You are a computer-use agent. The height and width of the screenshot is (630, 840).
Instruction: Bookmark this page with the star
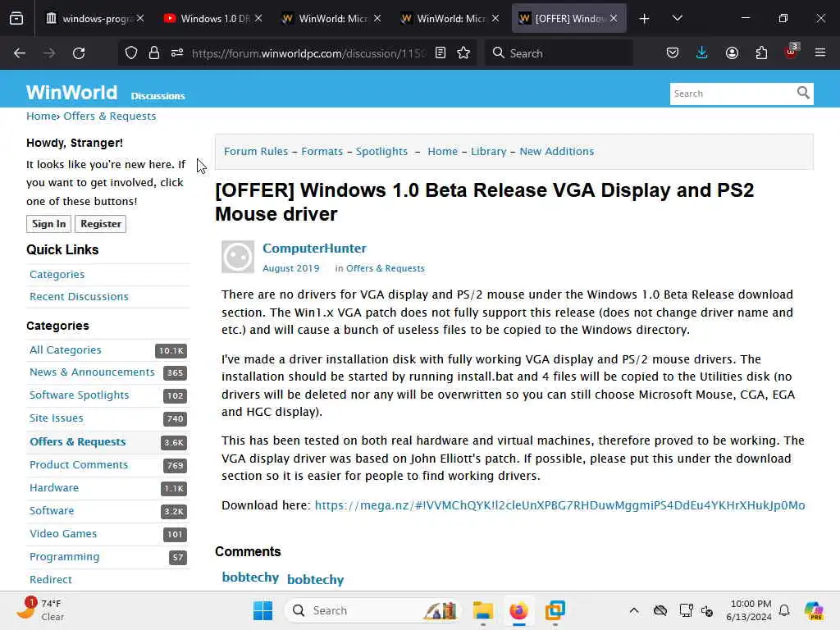point(463,53)
